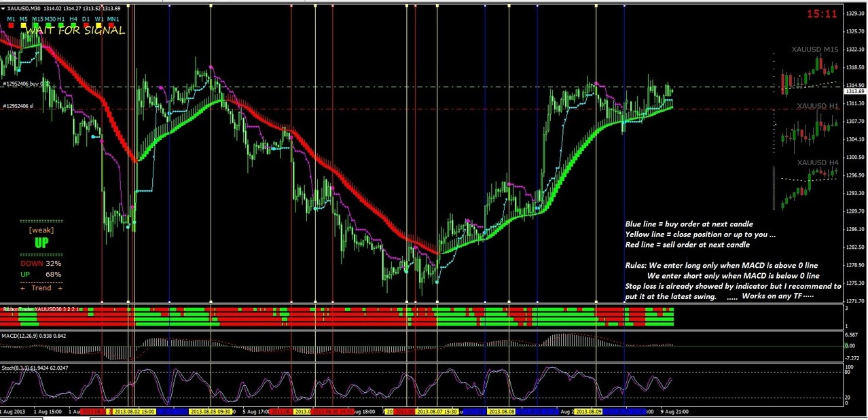Viewport: 868px width, 420px height.
Task: Click the DOWN 32% trend reading
Action: pos(41,263)
